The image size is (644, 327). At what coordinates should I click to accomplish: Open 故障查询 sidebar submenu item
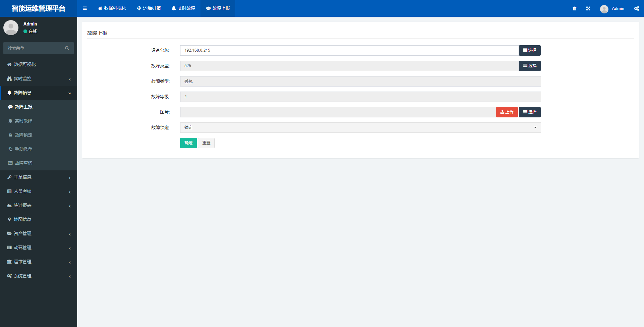coord(39,163)
